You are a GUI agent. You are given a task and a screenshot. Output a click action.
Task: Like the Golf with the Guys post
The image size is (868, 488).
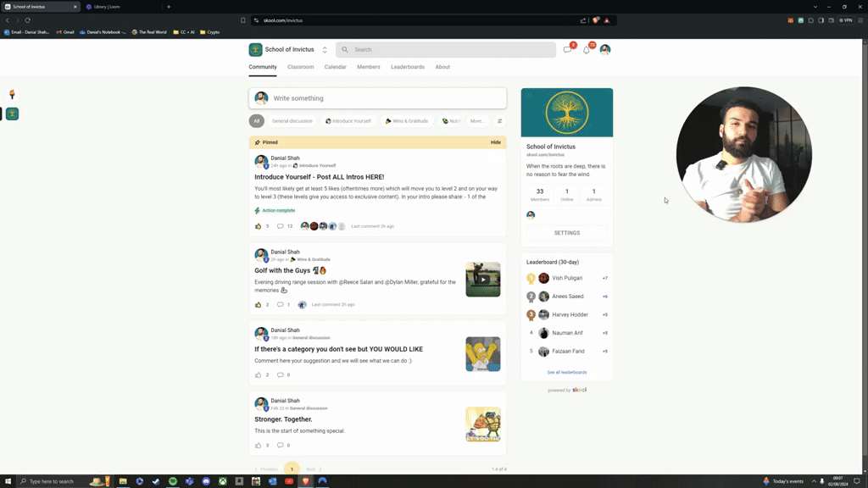258,305
